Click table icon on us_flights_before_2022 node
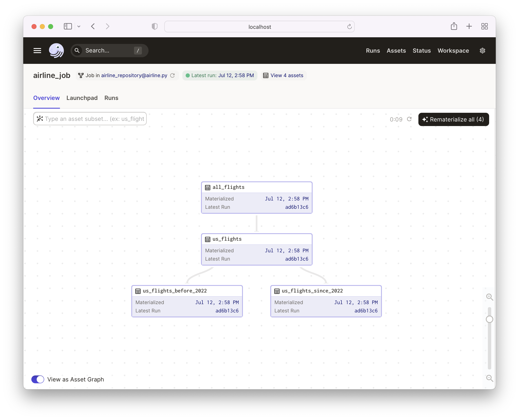Viewport: 519px width, 420px height. pyautogui.click(x=138, y=291)
